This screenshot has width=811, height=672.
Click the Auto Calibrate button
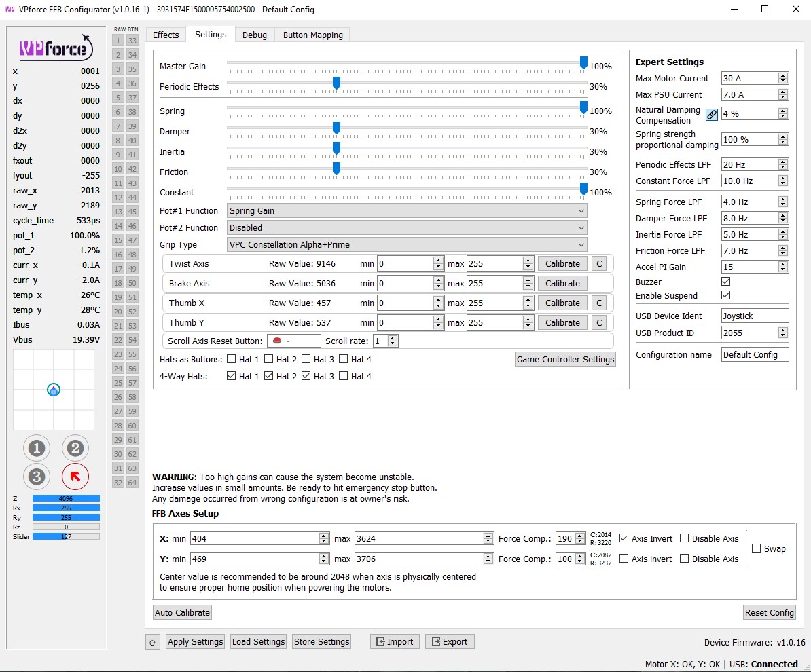point(182,612)
